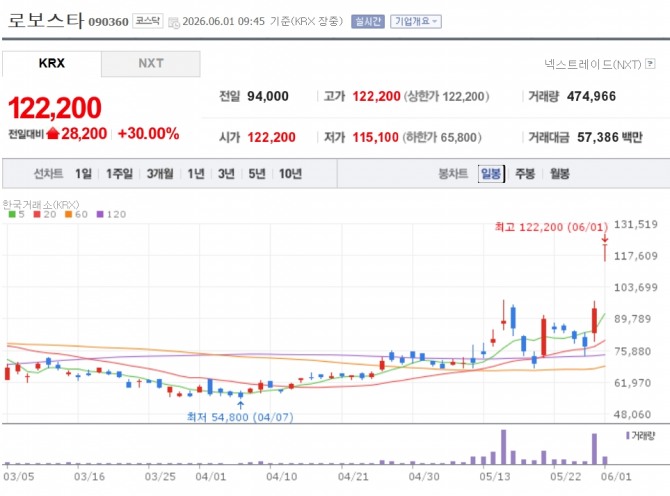Image resolution: width=670 pixels, height=496 pixels.
Task: Select the 1주일 line chart period
Action: pyautogui.click(x=119, y=173)
